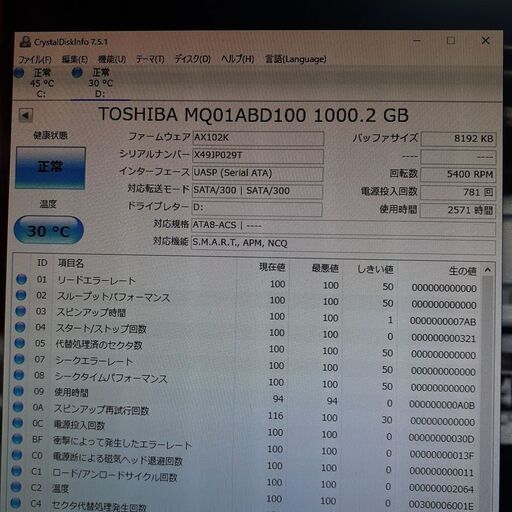Click status icon of row BF 衝撃によって発生したエラーレート

click(x=17, y=439)
